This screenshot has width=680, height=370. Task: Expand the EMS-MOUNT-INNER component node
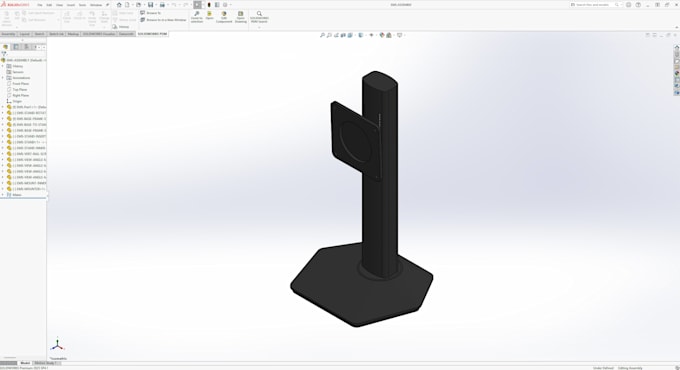tap(3, 183)
